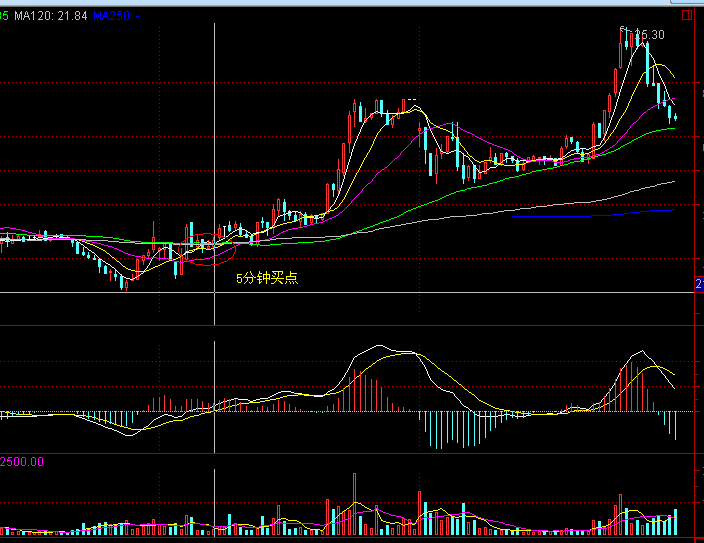Click the blue price tag on right axis
704x543 pixels.
pos(699,285)
